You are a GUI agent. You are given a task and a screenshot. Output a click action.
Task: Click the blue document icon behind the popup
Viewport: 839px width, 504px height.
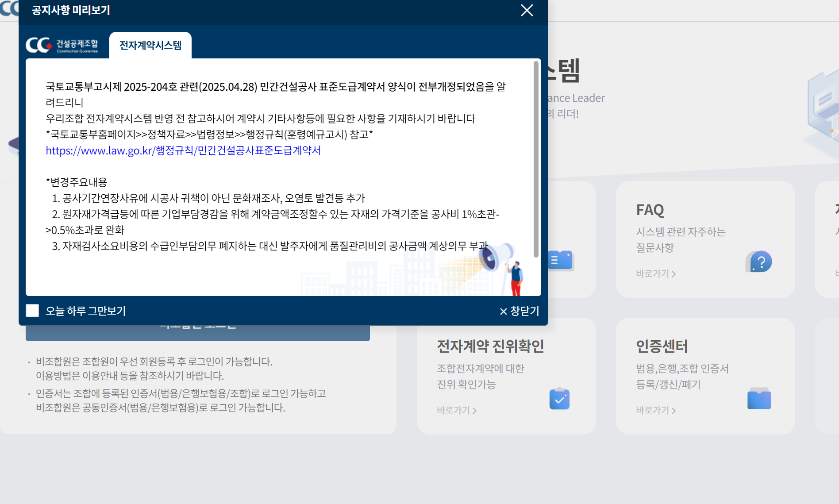[x=561, y=261]
